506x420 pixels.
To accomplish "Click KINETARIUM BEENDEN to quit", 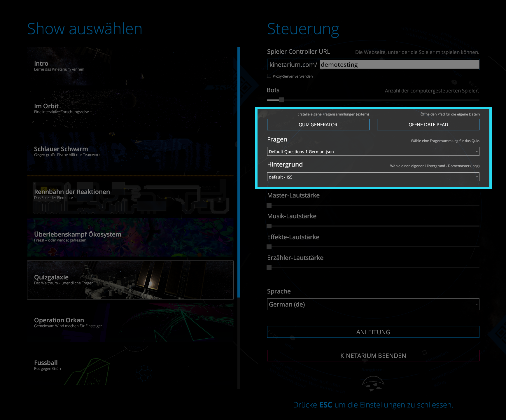I will pos(373,356).
